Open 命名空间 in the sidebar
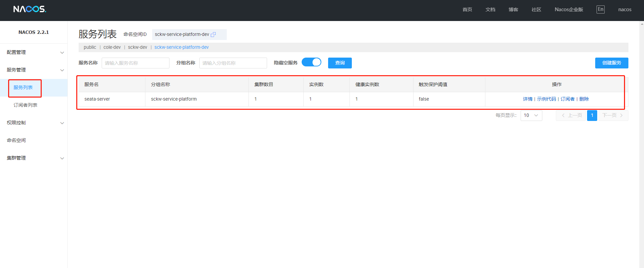Image resolution: width=644 pixels, height=268 pixels. [x=16, y=140]
